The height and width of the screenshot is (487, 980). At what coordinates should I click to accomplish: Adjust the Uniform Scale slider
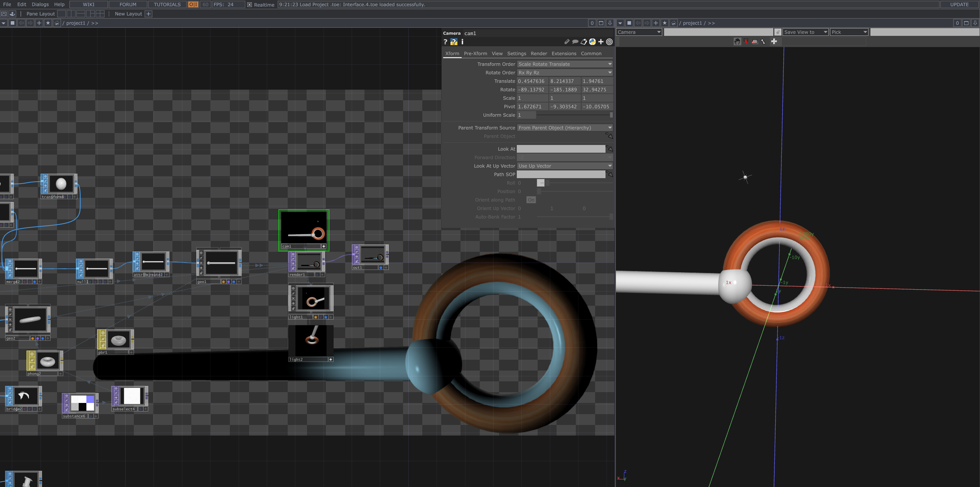575,115
